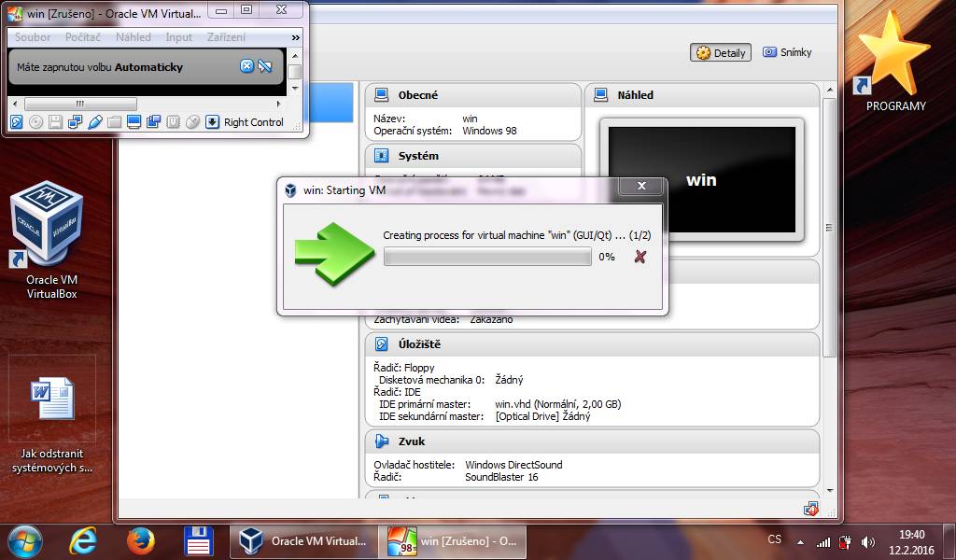Click the 'Right Control' host key label
This screenshot has height=560, width=956.
254,122
